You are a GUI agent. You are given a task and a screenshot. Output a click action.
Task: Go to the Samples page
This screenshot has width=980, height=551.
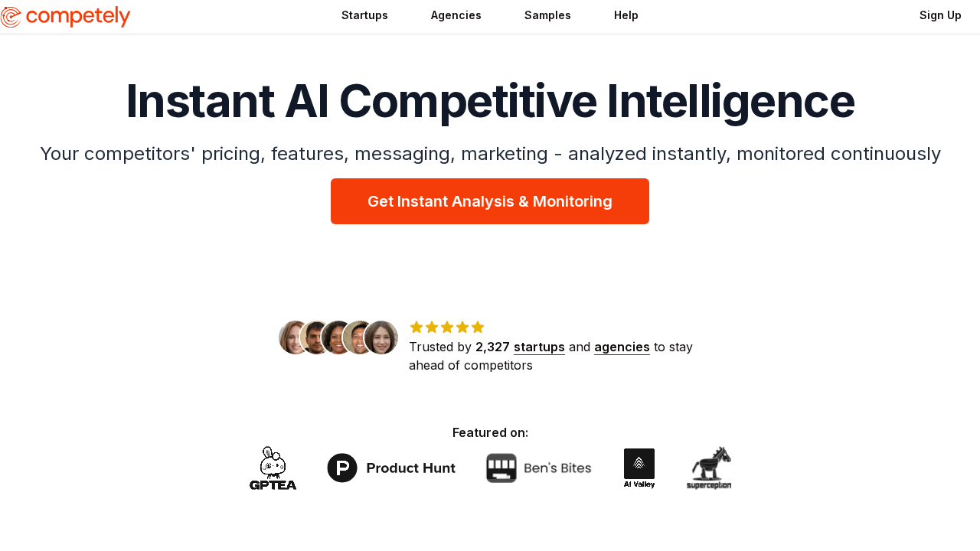point(547,15)
